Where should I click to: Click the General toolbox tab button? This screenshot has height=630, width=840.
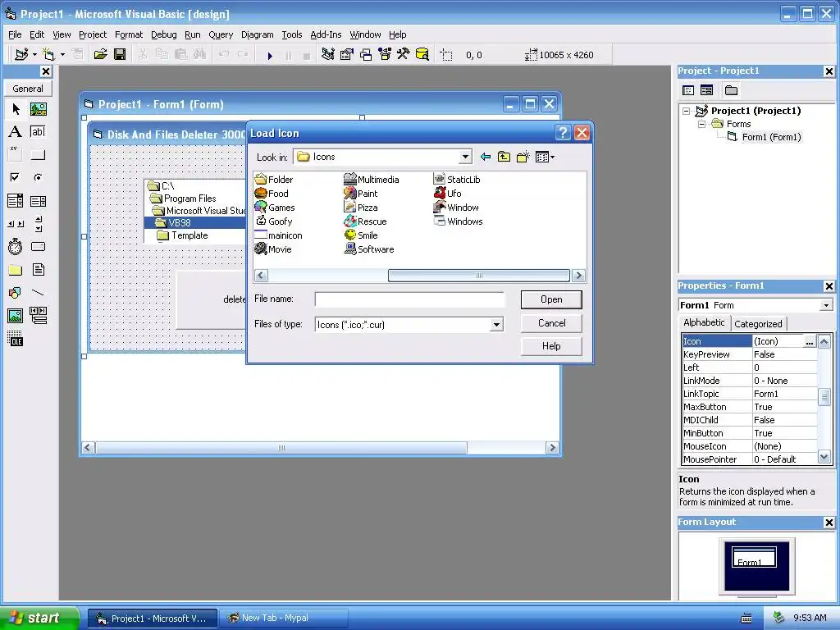coord(28,89)
